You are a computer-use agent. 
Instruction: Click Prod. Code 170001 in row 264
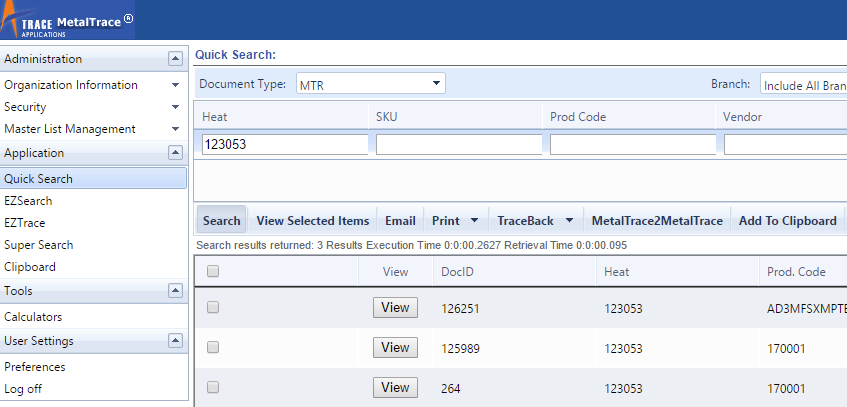coord(786,389)
